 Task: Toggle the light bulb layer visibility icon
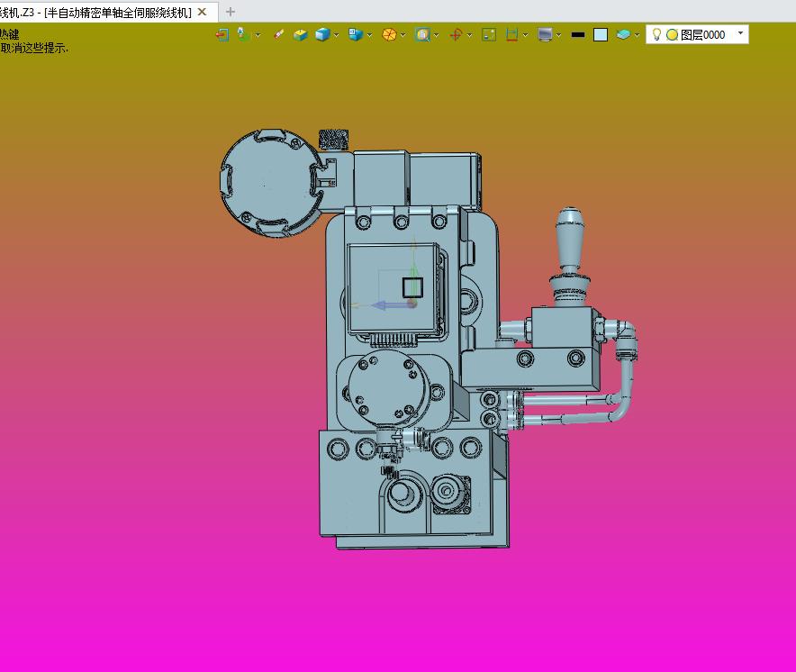(x=656, y=34)
